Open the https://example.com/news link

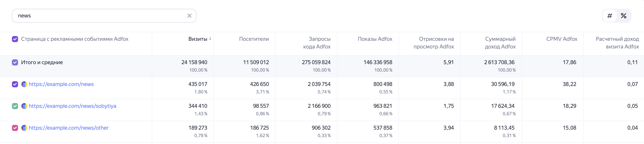click(61, 84)
